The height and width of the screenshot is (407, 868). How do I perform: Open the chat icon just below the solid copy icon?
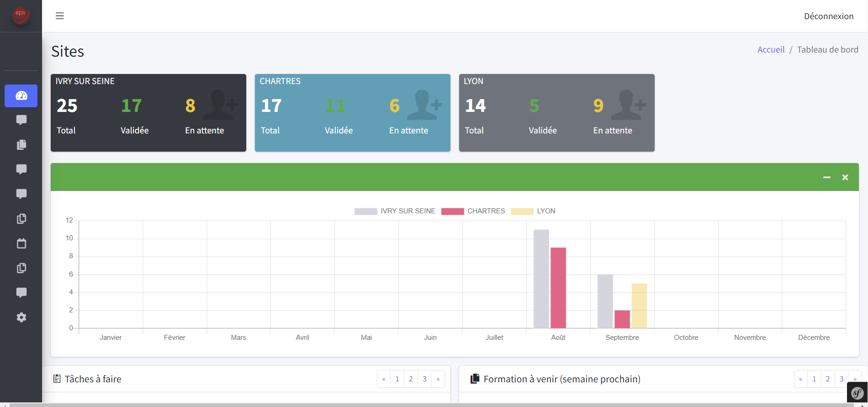21,169
